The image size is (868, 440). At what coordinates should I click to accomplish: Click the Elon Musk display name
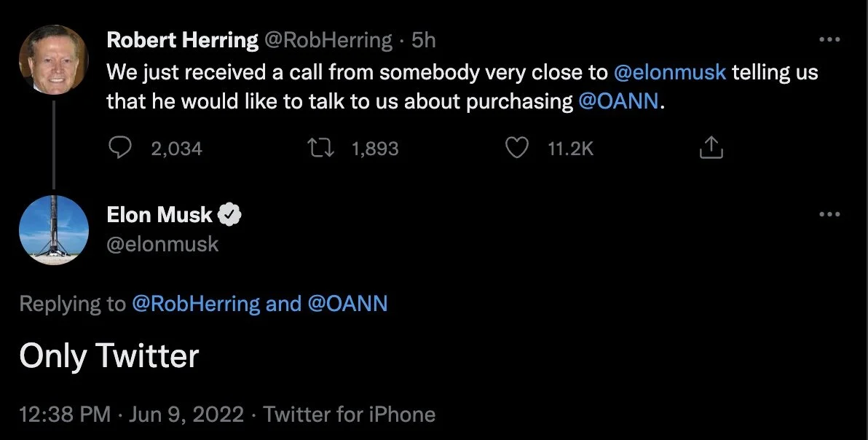(159, 215)
